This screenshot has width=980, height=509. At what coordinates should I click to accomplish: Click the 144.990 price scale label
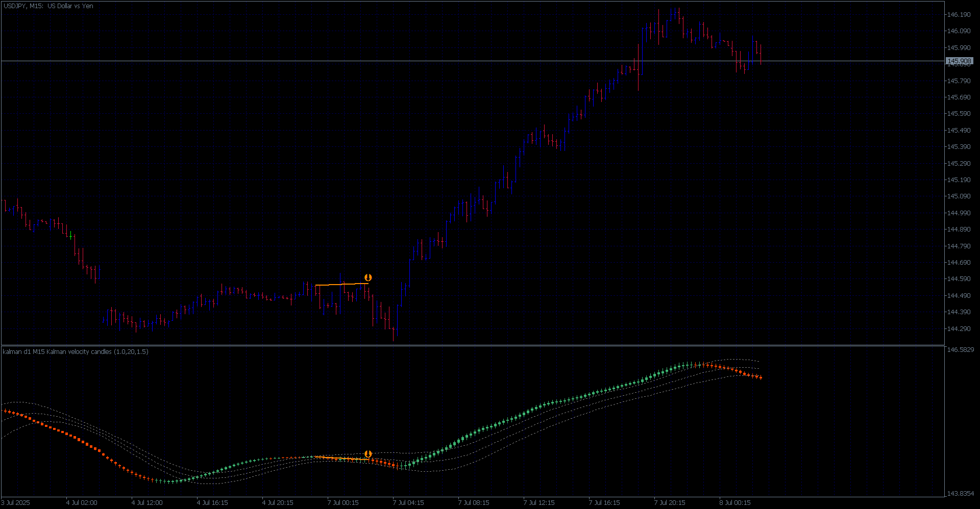tap(959, 213)
